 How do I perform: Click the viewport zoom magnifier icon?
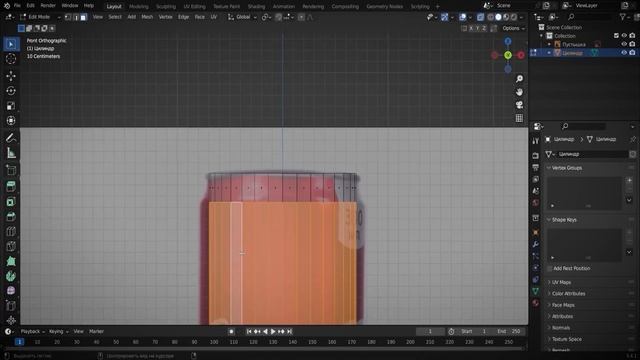[x=519, y=79]
